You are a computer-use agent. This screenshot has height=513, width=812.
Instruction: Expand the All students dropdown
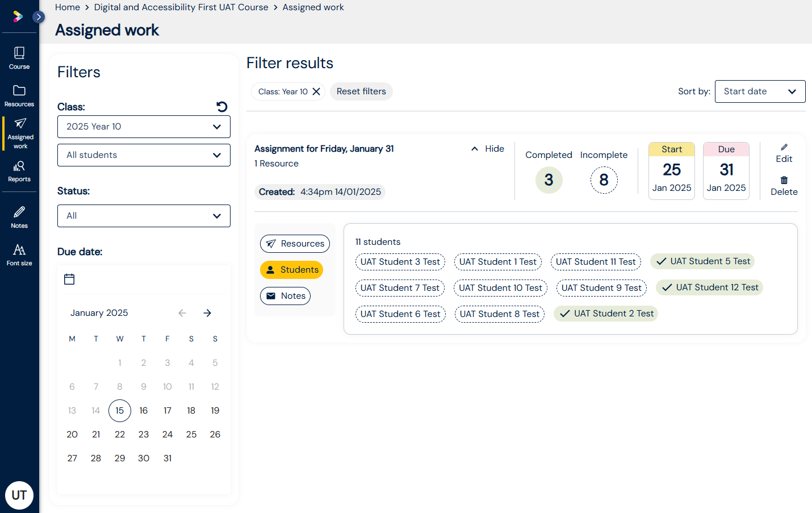click(144, 155)
